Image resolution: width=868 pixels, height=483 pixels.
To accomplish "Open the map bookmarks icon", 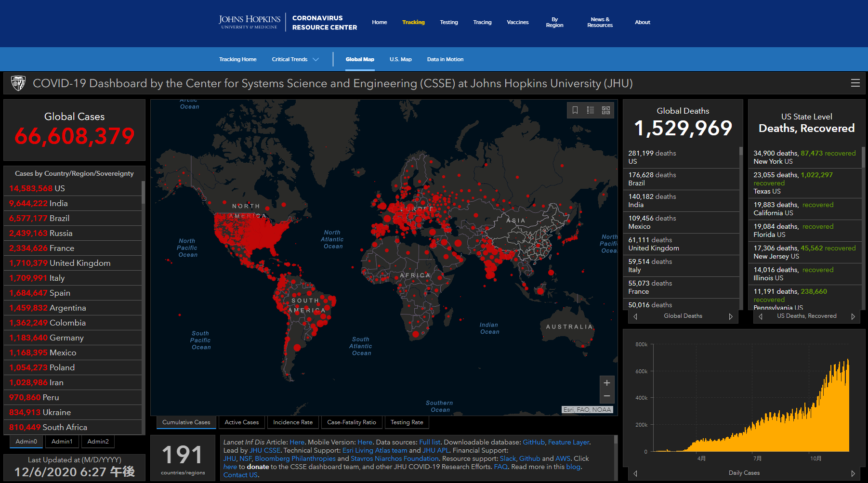I will (575, 110).
